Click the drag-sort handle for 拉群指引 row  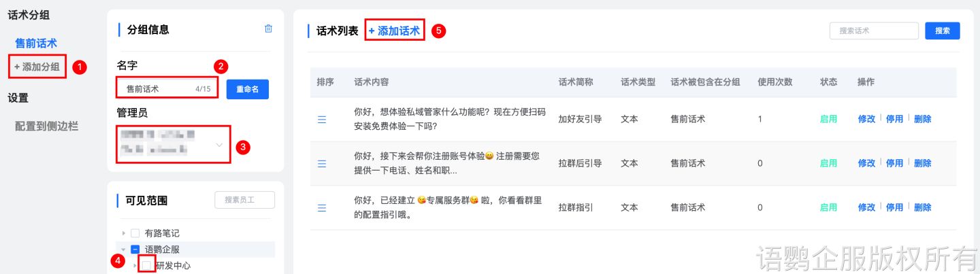(x=322, y=207)
